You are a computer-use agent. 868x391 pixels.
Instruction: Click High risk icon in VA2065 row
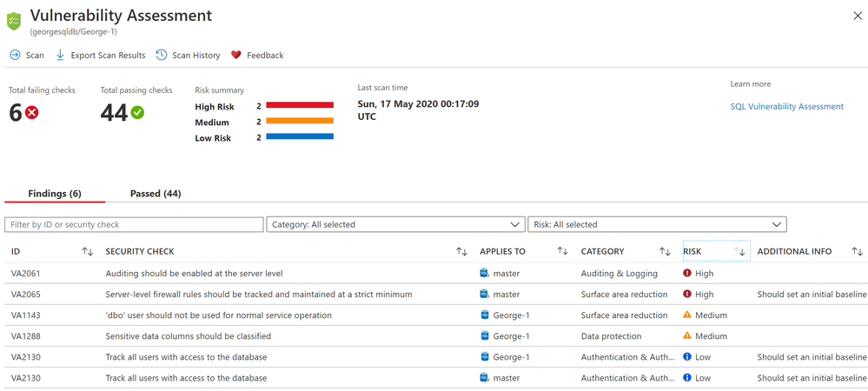pos(687,294)
